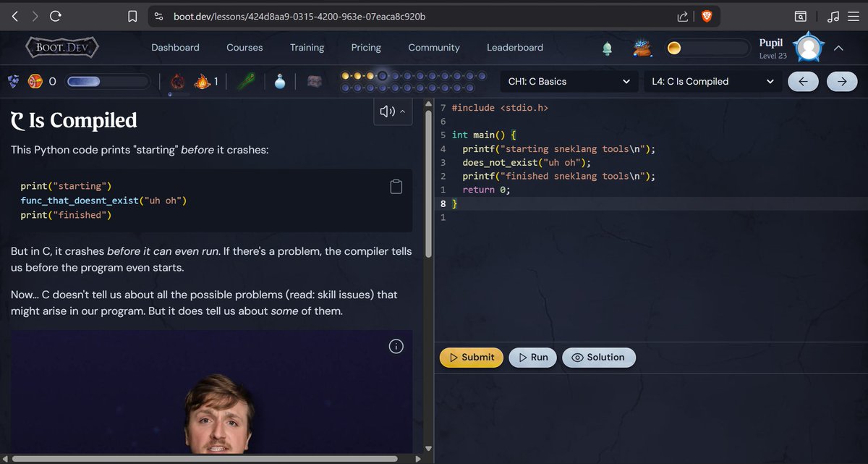Click the gem currency icon
The height and width of the screenshot is (464, 868).
coord(12,81)
